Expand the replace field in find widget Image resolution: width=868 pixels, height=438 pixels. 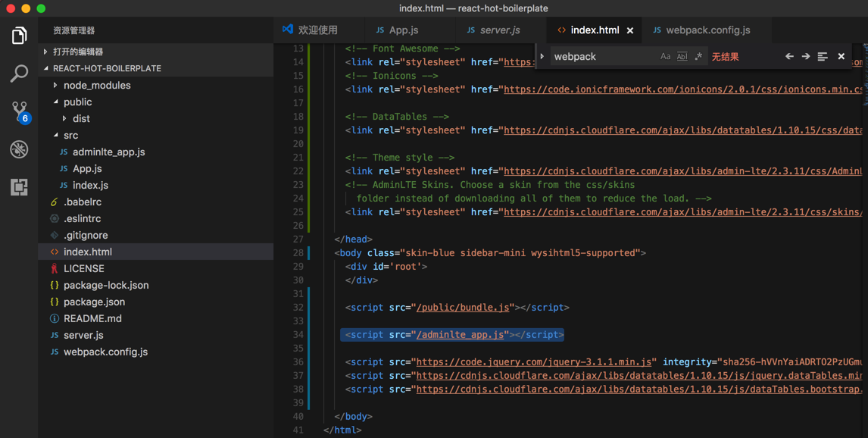point(542,57)
